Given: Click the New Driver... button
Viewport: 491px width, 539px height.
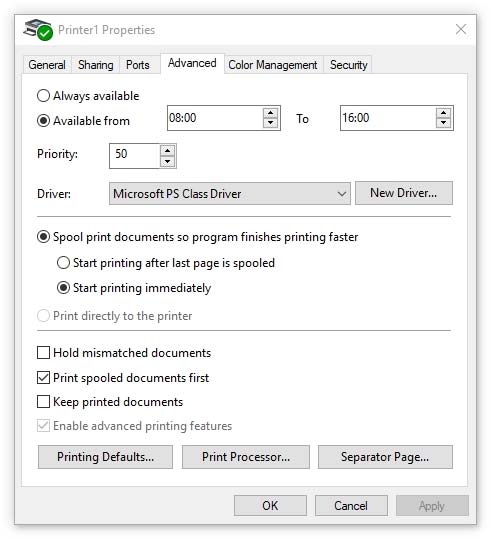Looking at the screenshot, I should pyautogui.click(x=404, y=193).
